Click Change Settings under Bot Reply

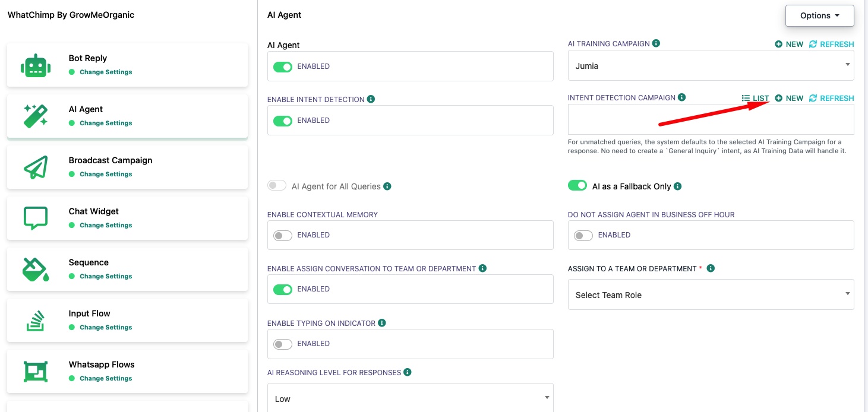[x=106, y=72]
